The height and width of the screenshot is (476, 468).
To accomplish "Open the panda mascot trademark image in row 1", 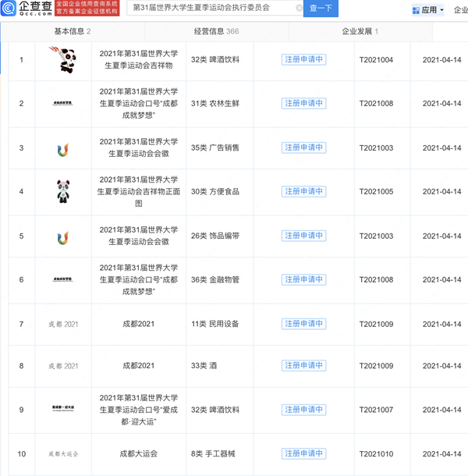I will tap(62, 60).
